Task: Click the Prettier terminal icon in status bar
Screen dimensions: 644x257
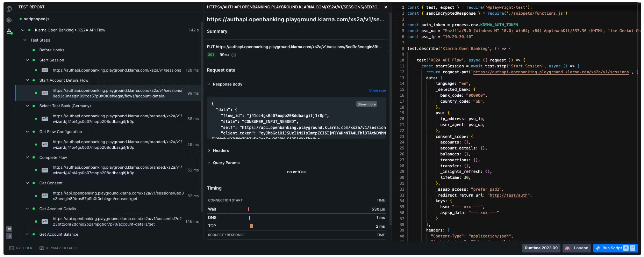Action: (x=12, y=248)
